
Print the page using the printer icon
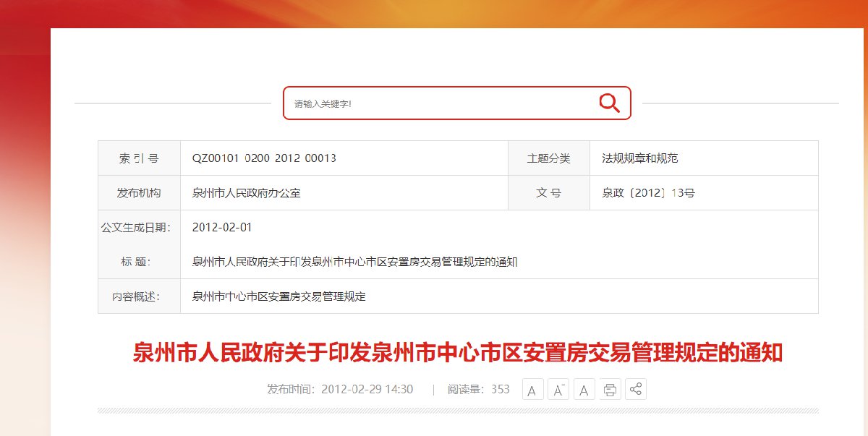pyautogui.click(x=610, y=390)
